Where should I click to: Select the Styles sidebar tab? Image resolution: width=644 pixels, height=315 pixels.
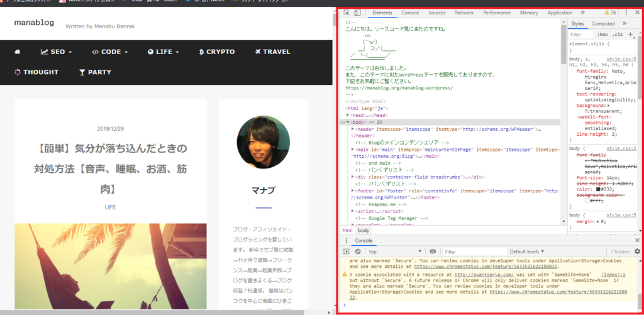click(x=577, y=23)
